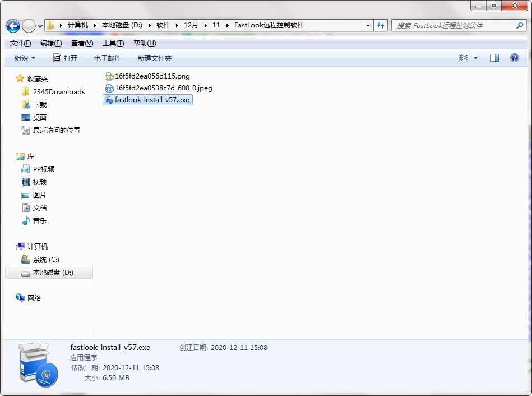The height and width of the screenshot is (396, 532).
Task: Minimize the Explorer window
Action: (479, 6)
